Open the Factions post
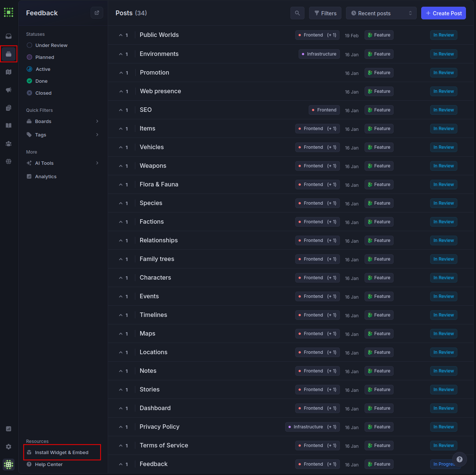This screenshot has width=476, height=475. coord(152,221)
